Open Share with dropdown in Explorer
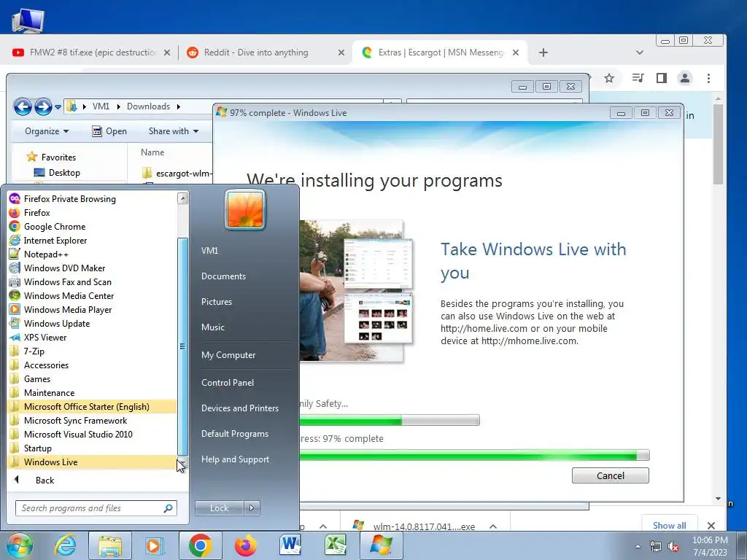The width and height of the screenshot is (747, 560). point(174,131)
